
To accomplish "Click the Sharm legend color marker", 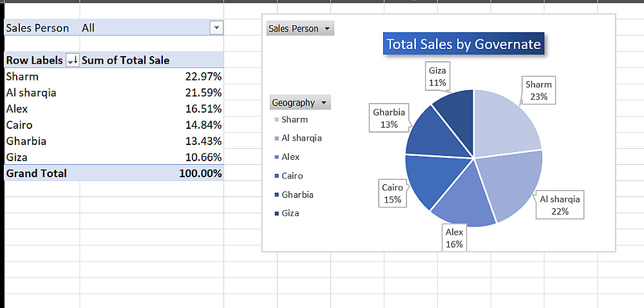I will (276, 120).
